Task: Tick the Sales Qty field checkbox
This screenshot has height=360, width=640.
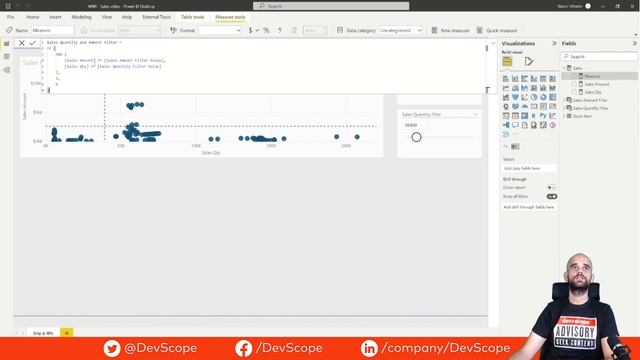Action: pyautogui.click(x=574, y=92)
